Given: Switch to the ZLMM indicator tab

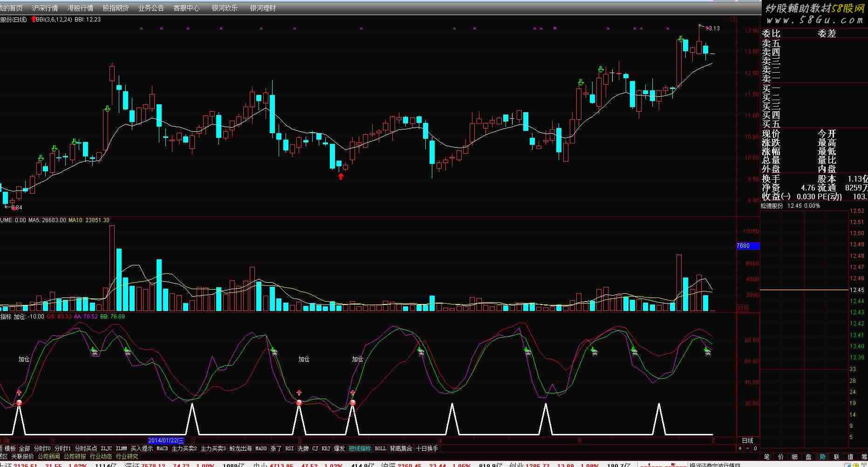Looking at the screenshot, I should tap(121, 448).
